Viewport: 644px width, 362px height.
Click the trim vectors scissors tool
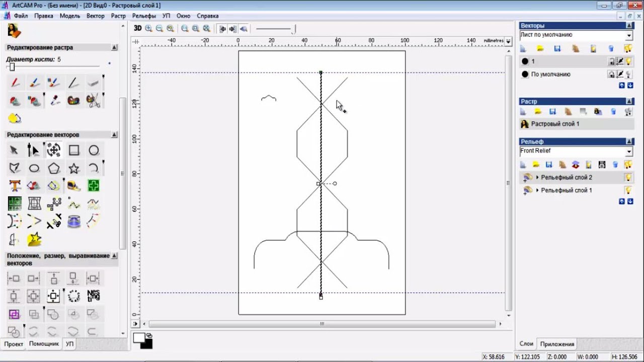click(x=54, y=221)
